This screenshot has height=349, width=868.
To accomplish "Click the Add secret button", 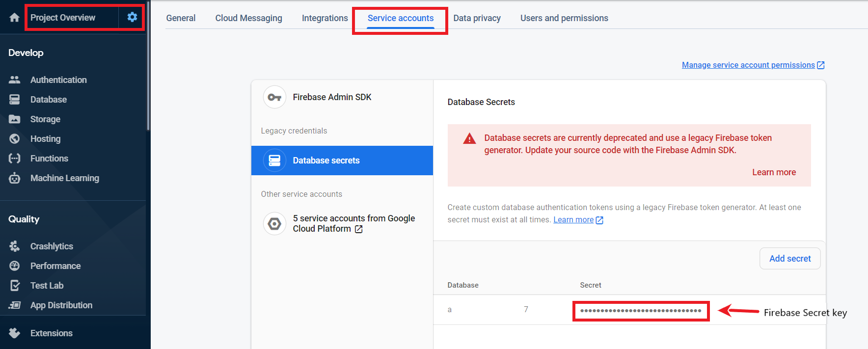I will coord(790,258).
